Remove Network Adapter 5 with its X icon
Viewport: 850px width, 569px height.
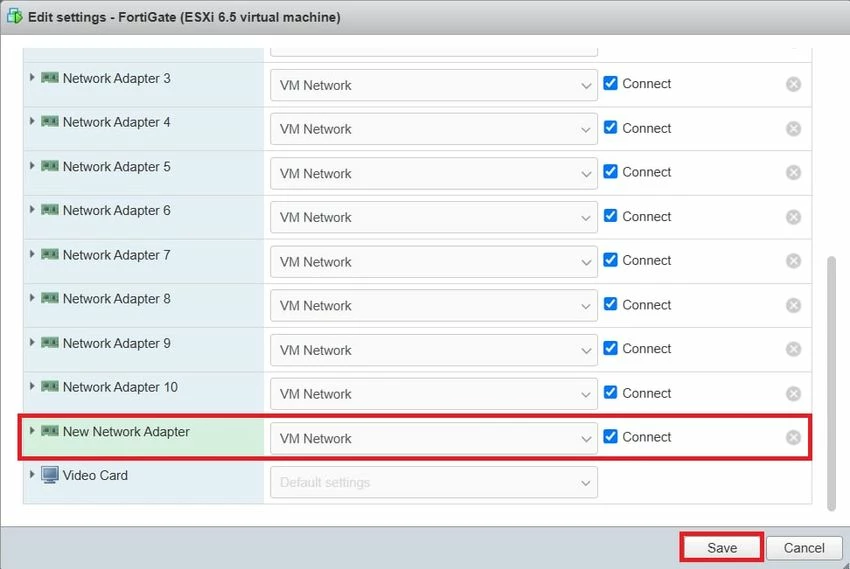793,172
